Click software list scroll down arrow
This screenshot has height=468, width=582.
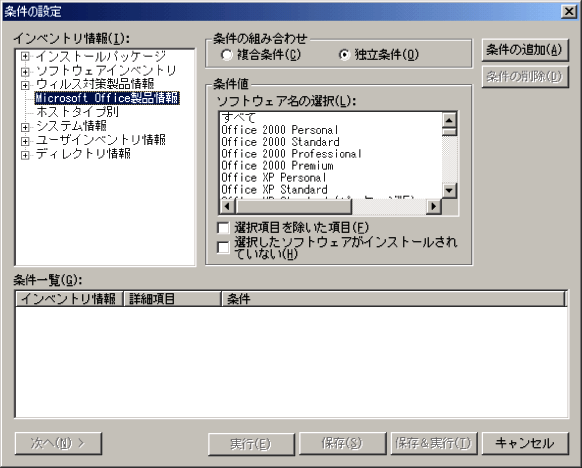449,191
